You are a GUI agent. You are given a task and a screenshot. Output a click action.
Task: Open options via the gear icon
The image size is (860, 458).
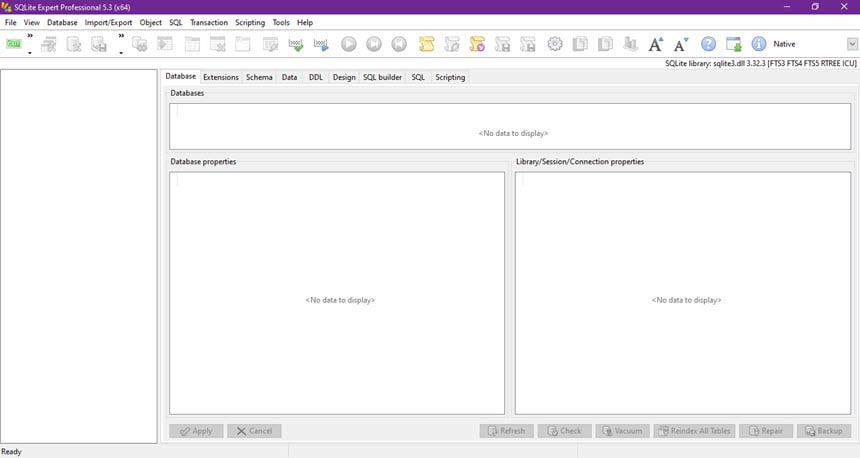click(x=555, y=44)
